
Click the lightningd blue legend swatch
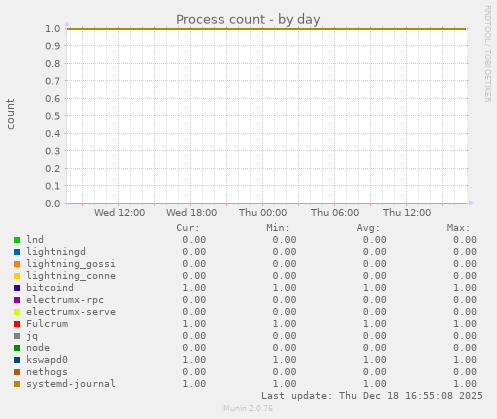click(x=17, y=252)
